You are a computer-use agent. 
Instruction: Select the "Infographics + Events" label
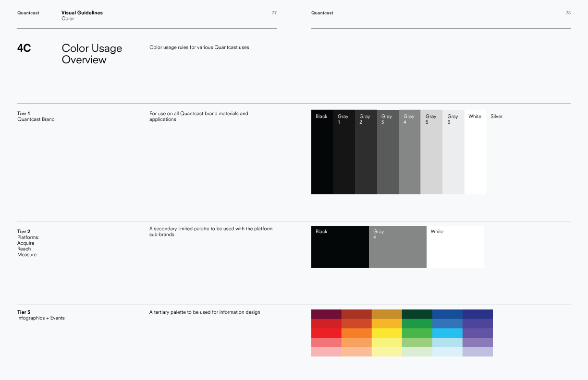click(41, 318)
